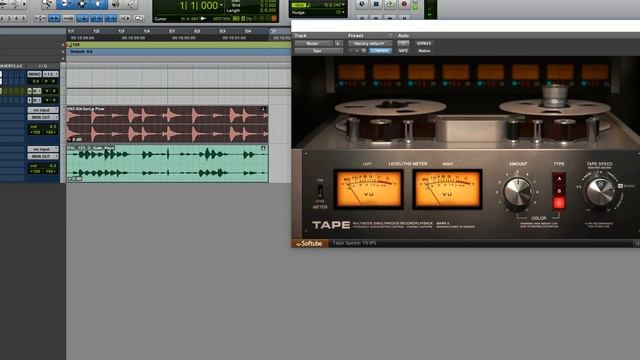640x360 pixels.
Task: Open the plug-in Track selector 'Master'
Action: [x=313, y=43]
